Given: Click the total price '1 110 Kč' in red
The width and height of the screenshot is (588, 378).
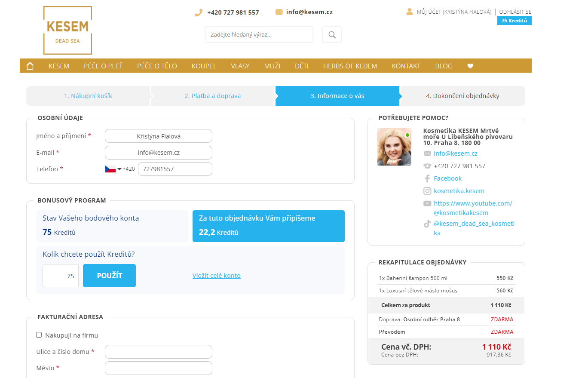Looking at the screenshot, I should click(496, 347).
